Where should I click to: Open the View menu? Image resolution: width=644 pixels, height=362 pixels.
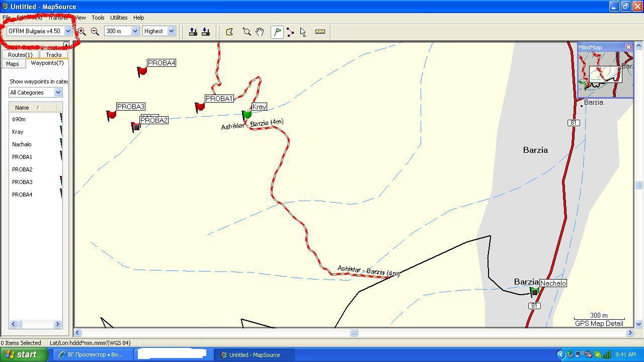(79, 18)
